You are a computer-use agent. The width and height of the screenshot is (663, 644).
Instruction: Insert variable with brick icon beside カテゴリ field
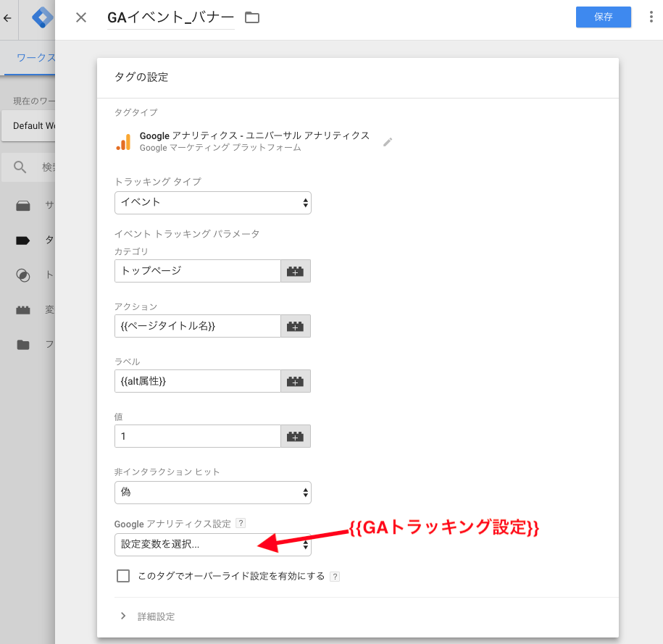(x=296, y=271)
